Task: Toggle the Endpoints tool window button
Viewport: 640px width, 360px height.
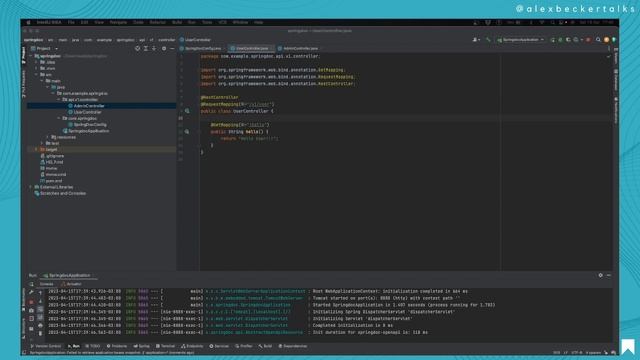Action: [192, 346]
